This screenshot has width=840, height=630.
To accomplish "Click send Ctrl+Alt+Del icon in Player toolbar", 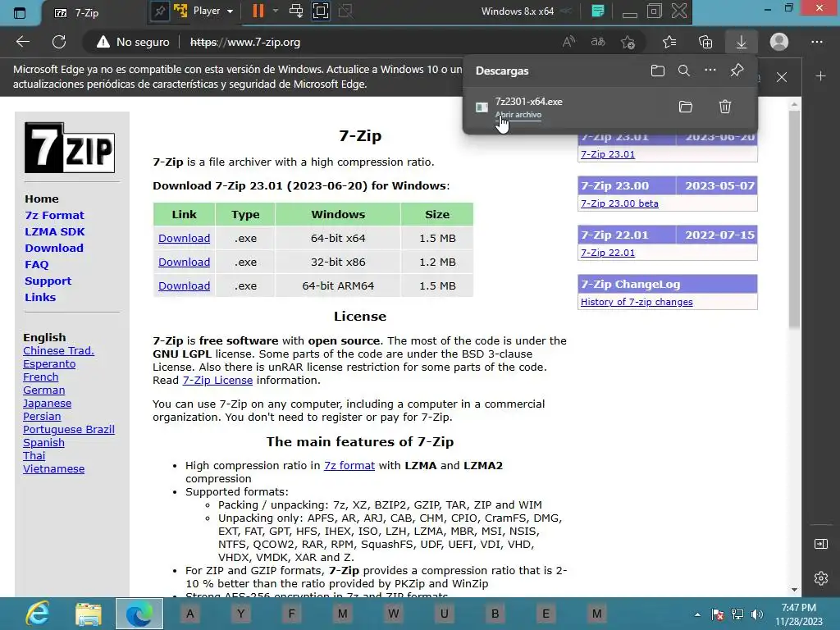I will (295, 11).
